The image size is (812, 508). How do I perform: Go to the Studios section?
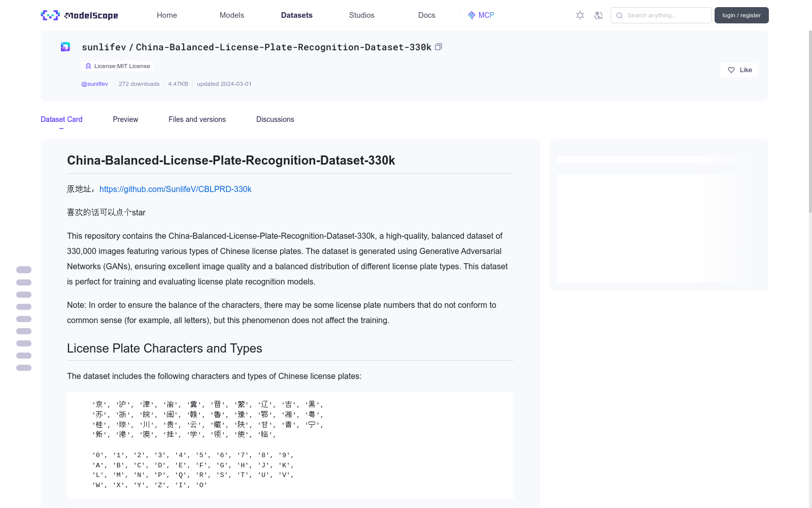pyautogui.click(x=361, y=15)
